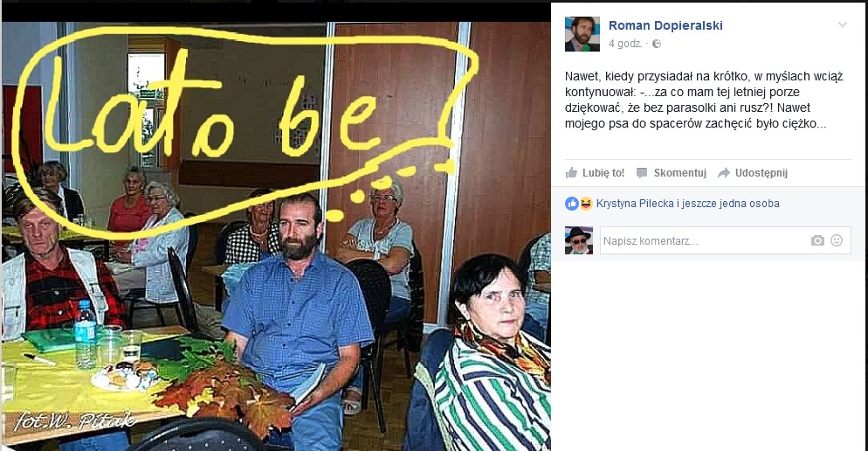The width and height of the screenshot is (868, 451).
Task: Click the Lubię to! text label
Action: coord(603,173)
